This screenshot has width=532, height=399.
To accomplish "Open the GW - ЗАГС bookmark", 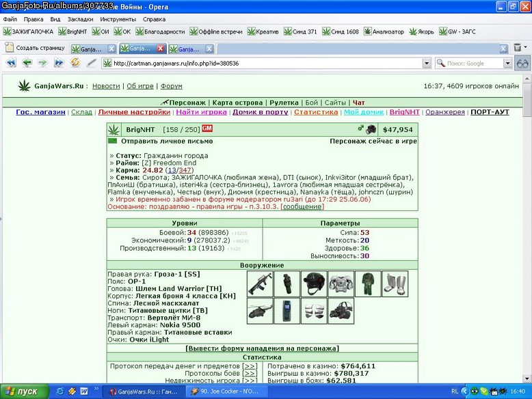I will [x=457, y=31].
